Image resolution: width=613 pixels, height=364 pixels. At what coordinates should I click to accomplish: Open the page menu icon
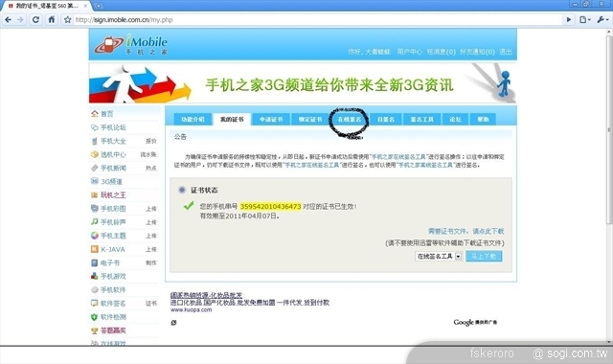tap(584, 19)
